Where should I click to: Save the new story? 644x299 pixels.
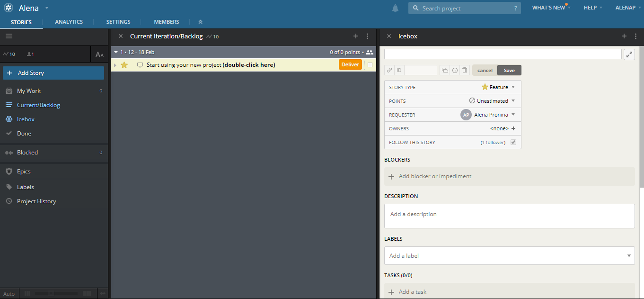[509, 70]
